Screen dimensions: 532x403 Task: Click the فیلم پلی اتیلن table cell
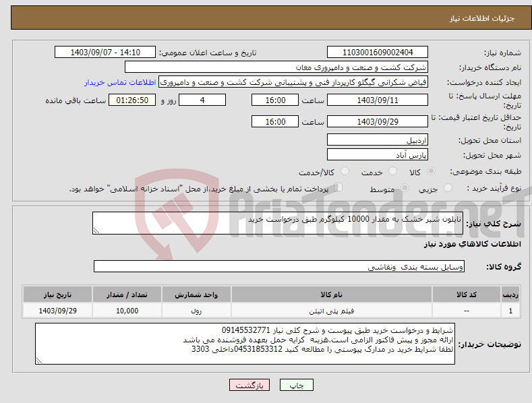click(332, 311)
